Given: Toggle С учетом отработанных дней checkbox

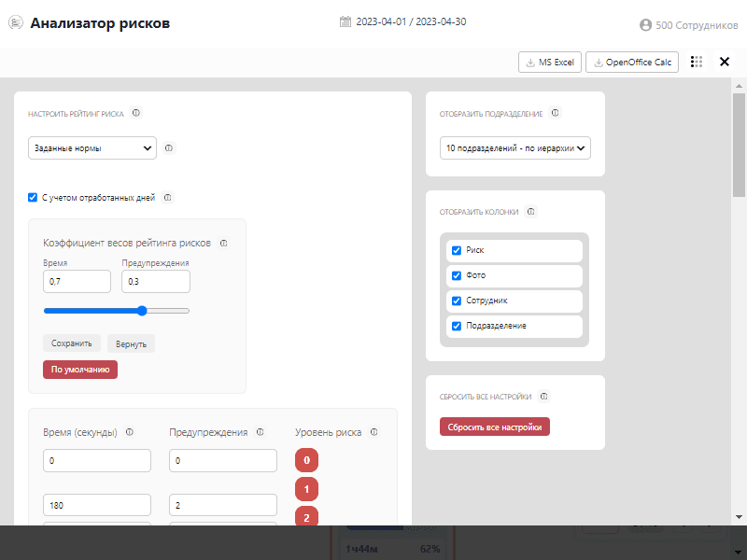Looking at the screenshot, I should click(33, 198).
